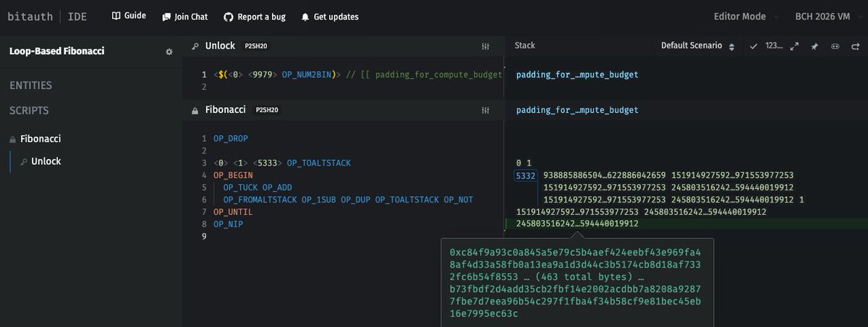Click the pin icon in Stack toolbar
The width and height of the screenshot is (868, 327).
click(x=814, y=46)
